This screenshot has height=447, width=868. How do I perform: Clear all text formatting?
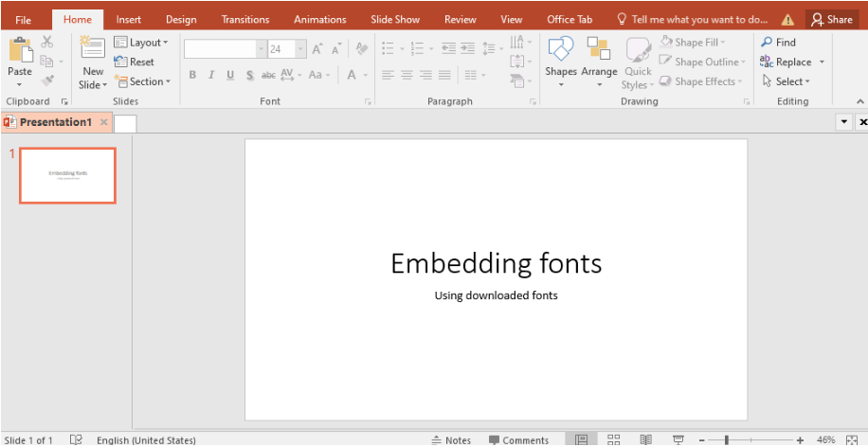(x=362, y=48)
